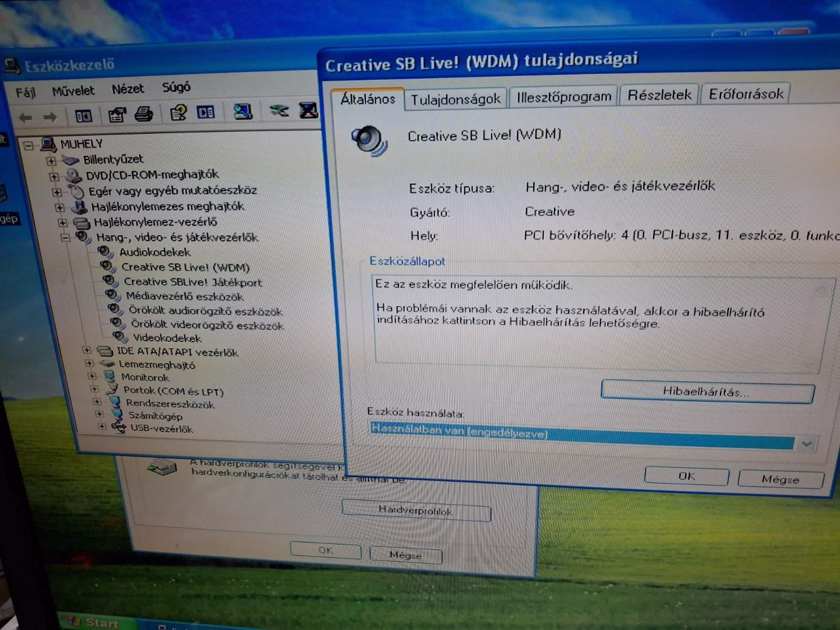
Task: Click OK in Creative SB Live! properties dialog
Action: pos(686,476)
